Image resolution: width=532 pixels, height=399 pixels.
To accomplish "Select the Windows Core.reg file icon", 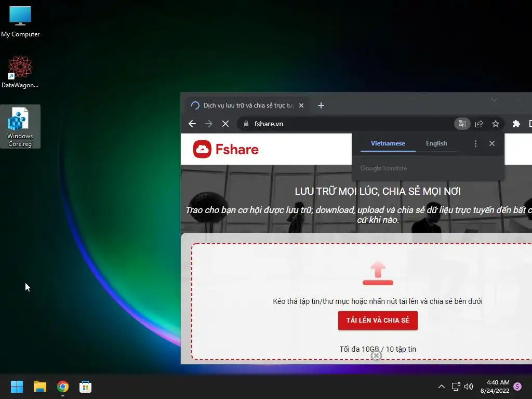I will (20, 127).
